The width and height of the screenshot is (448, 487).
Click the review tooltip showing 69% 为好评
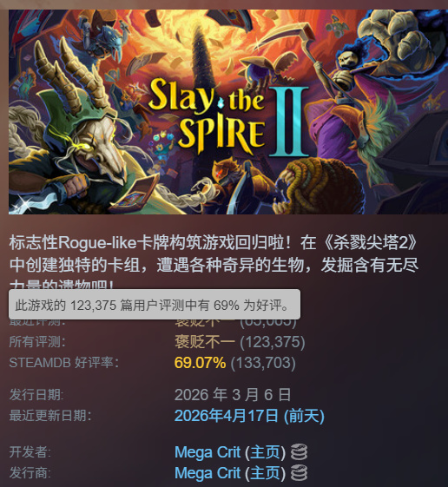(155, 305)
